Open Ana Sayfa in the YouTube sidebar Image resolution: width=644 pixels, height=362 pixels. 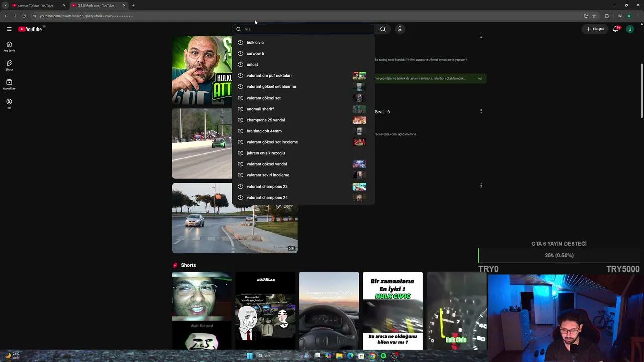[x=9, y=46]
